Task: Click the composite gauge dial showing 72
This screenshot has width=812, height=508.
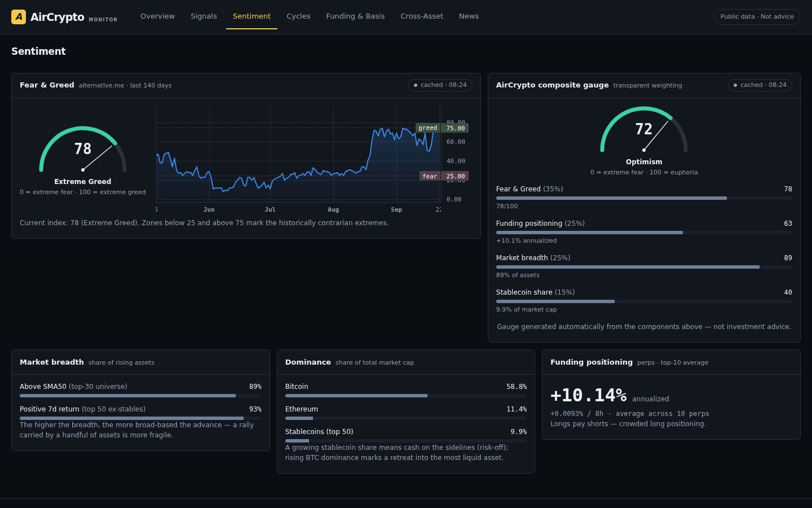Action: (644, 129)
